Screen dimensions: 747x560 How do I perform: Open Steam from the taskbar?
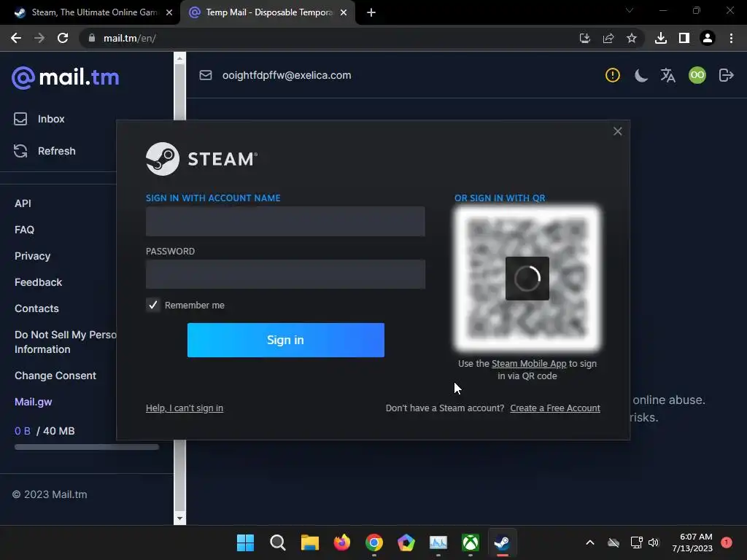502,542
